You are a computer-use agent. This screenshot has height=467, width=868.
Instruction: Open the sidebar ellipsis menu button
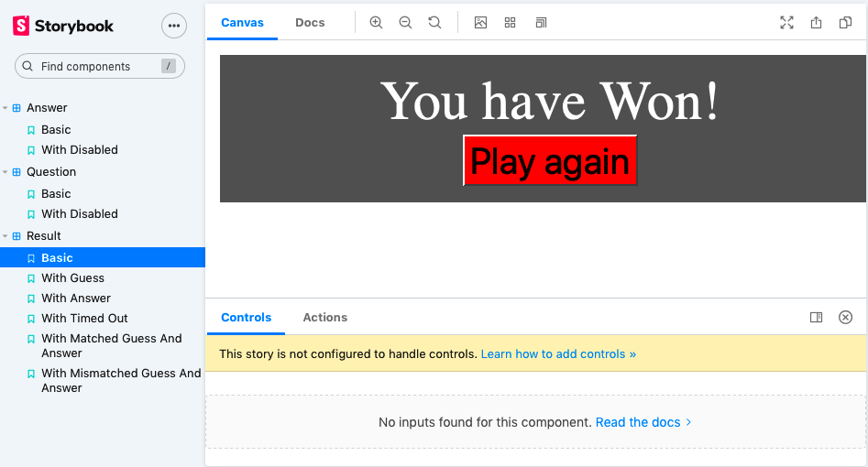[174, 26]
